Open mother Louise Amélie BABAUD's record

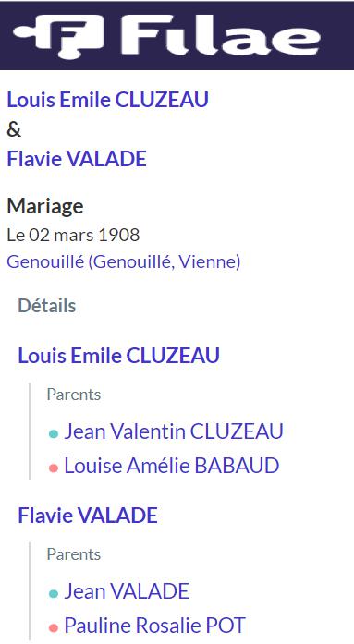coord(172,466)
